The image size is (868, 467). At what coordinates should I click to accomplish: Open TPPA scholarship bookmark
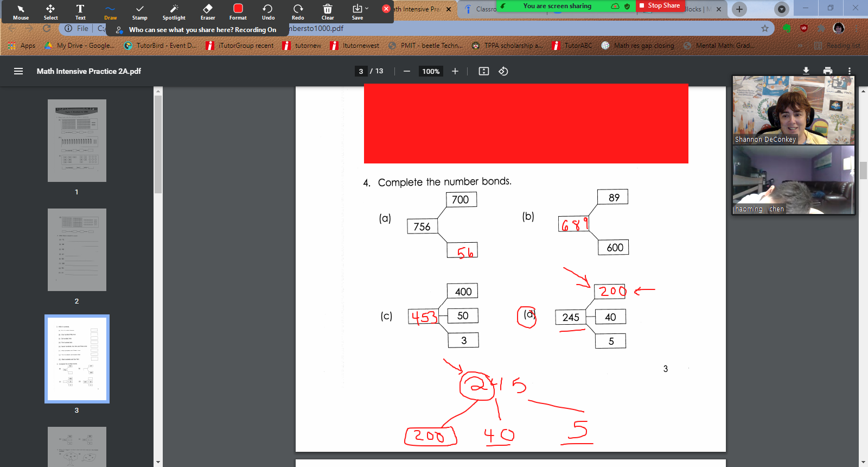(507, 46)
